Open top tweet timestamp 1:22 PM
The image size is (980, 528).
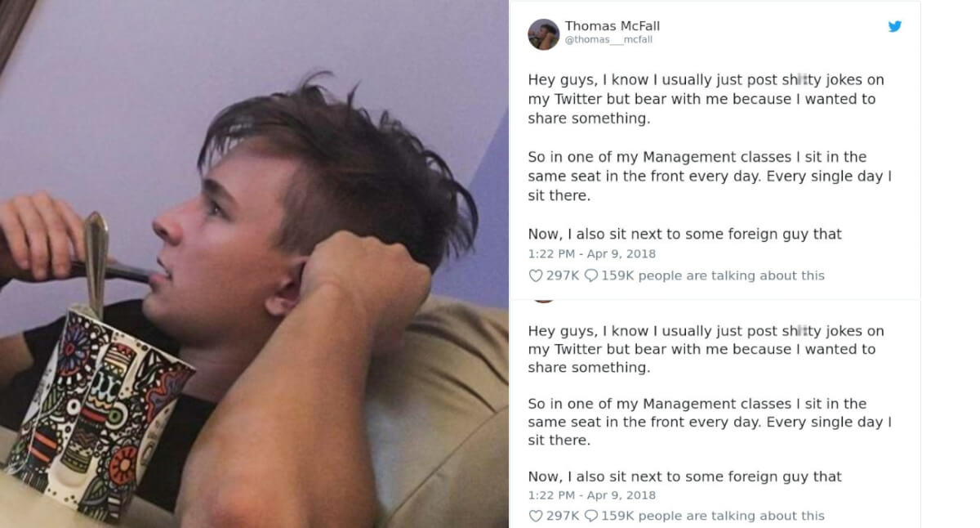point(550,254)
